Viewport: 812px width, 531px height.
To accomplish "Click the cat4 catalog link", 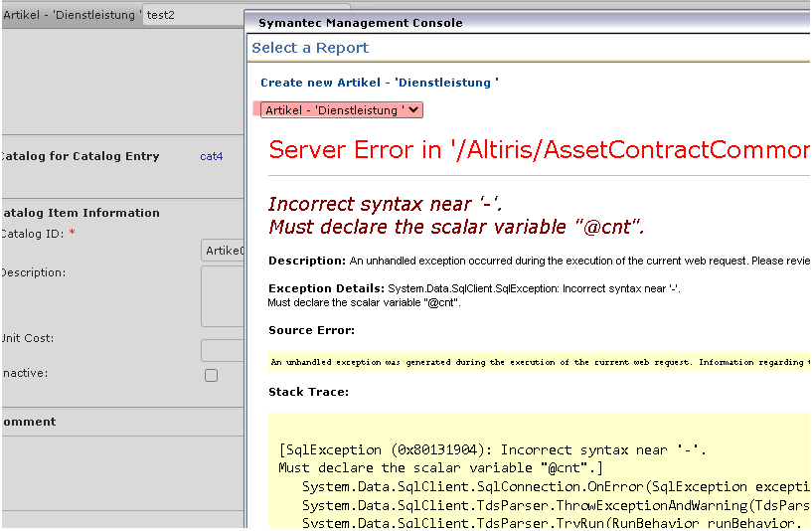I will [212, 156].
